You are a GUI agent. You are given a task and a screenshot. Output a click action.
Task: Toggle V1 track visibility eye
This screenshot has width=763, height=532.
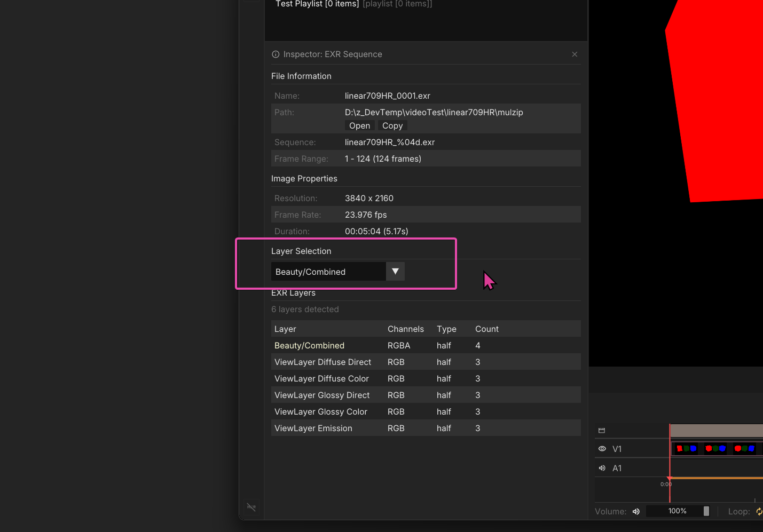tap(602, 449)
